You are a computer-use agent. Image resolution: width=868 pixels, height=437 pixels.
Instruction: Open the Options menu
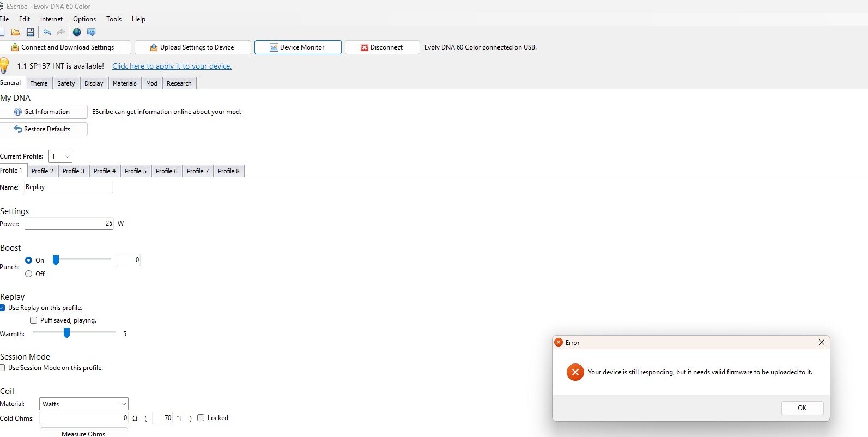pyautogui.click(x=84, y=19)
